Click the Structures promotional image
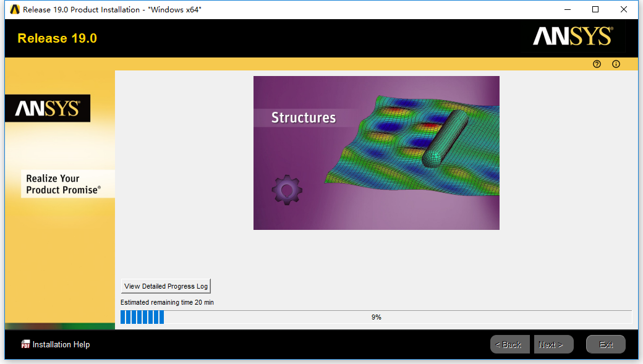This screenshot has width=643, height=364. point(377,153)
